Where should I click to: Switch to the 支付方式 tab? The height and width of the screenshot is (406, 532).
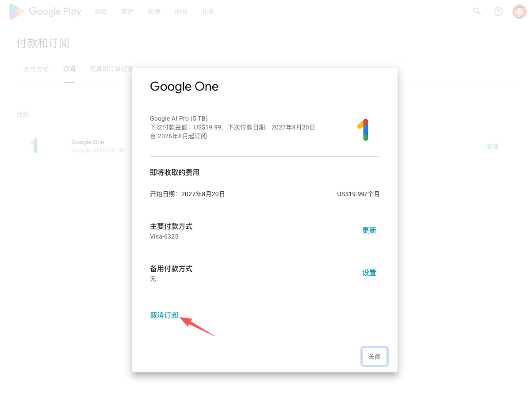pos(36,69)
